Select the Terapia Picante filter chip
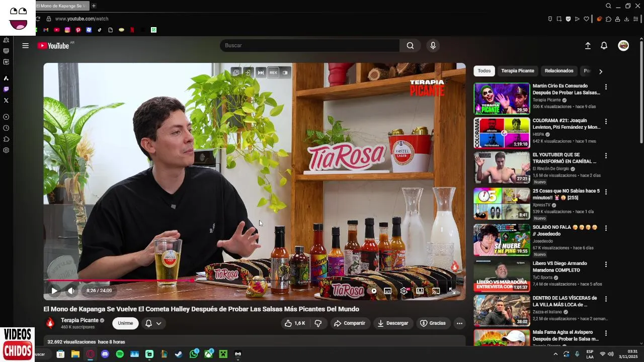The image size is (644, 362). coord(518,71)
